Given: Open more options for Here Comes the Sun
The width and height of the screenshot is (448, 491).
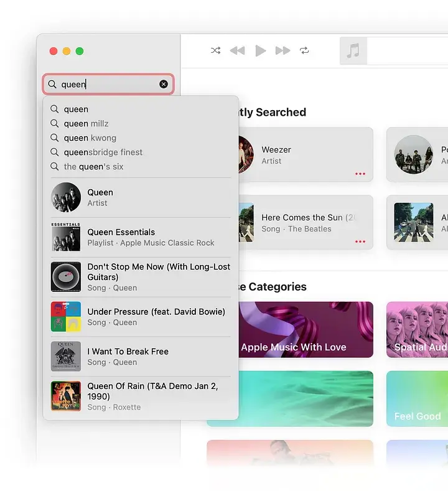Looking at the screenshot, I should tap(360, 241).
